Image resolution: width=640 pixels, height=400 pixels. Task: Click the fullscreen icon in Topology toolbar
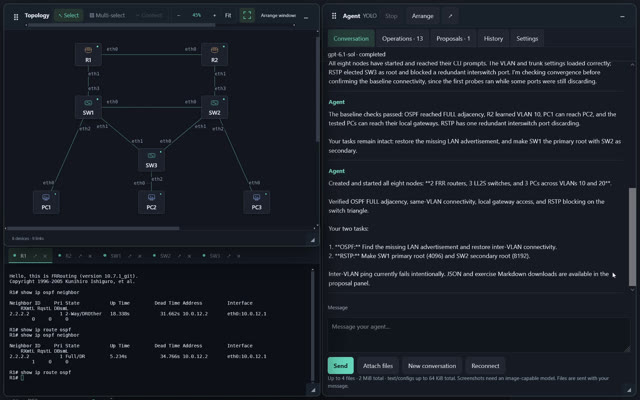click(247, 16)
